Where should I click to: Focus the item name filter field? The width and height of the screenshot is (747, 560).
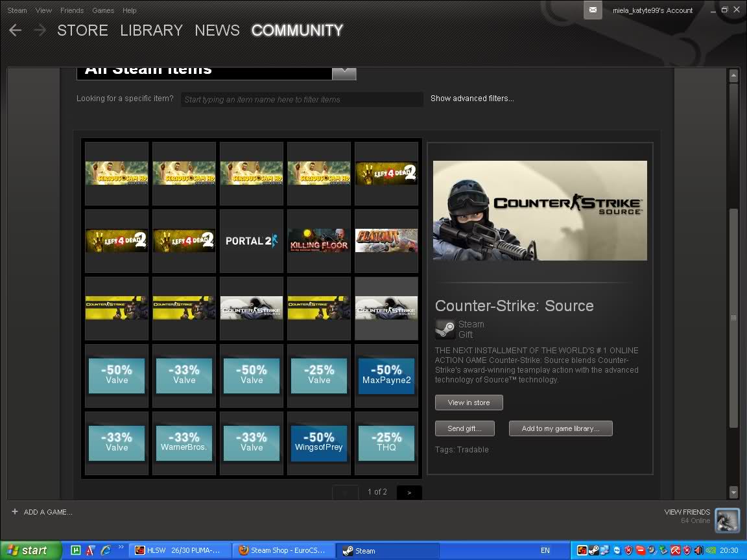[302, 100]
